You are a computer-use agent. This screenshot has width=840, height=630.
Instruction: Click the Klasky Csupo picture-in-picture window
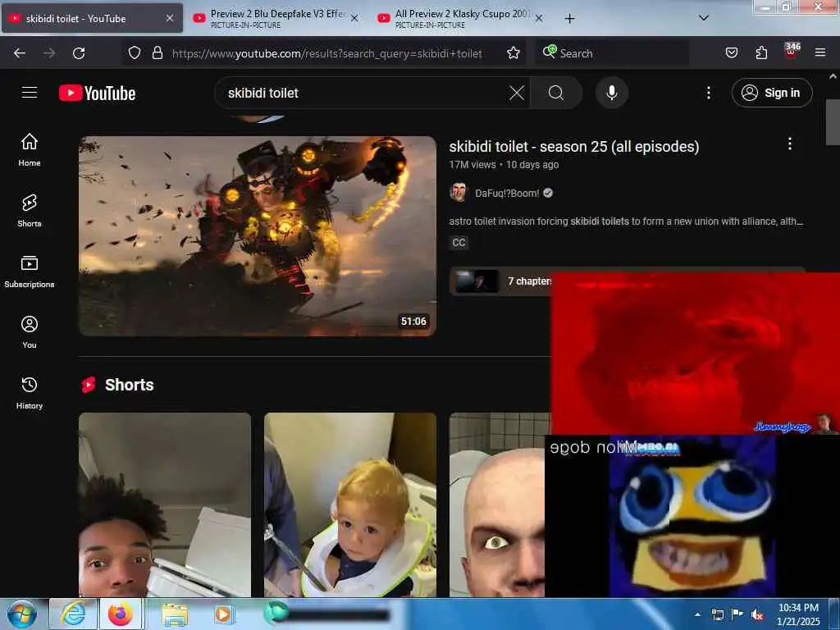pyautogui.click(x=692, y=516)
